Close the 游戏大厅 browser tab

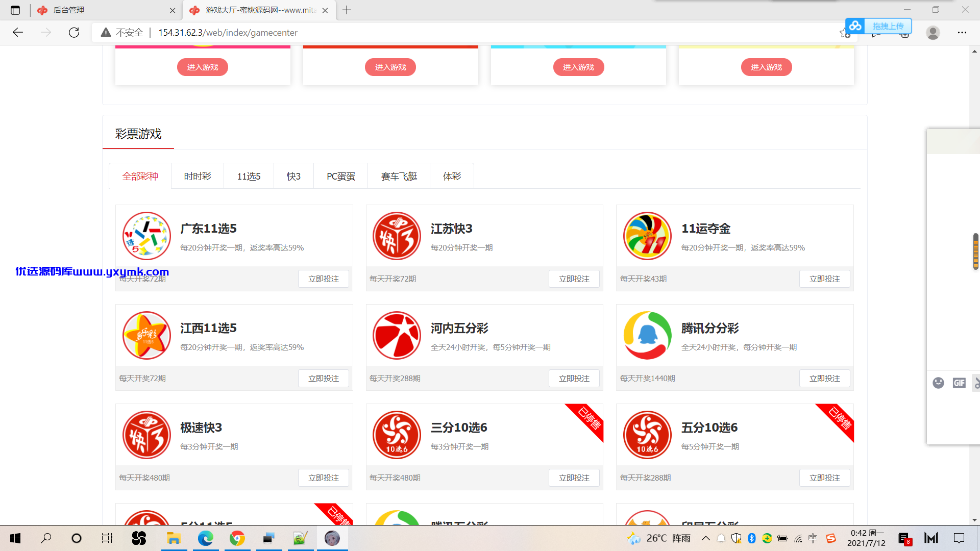325,10
